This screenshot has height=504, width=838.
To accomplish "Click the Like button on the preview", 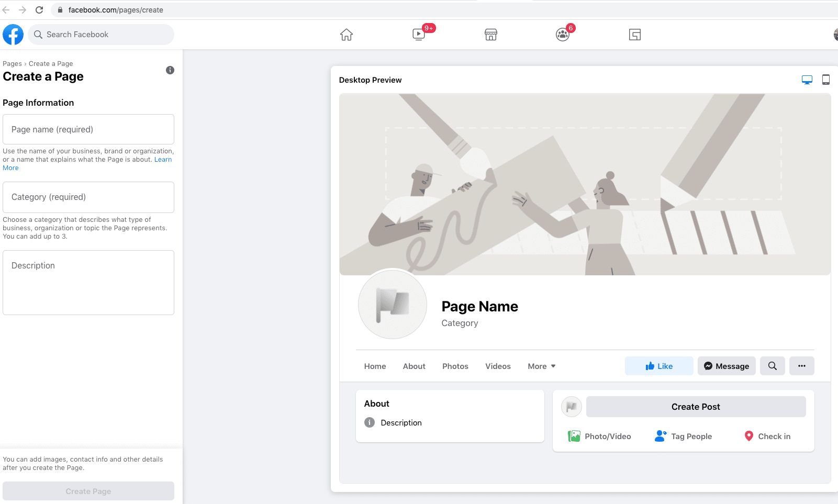I will (658, 366).
